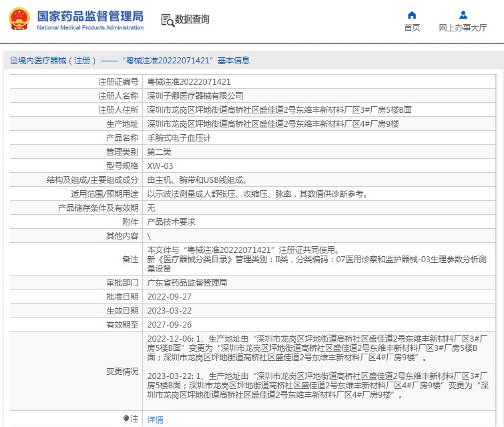Click 无 storage condition value

coord(151,208)
